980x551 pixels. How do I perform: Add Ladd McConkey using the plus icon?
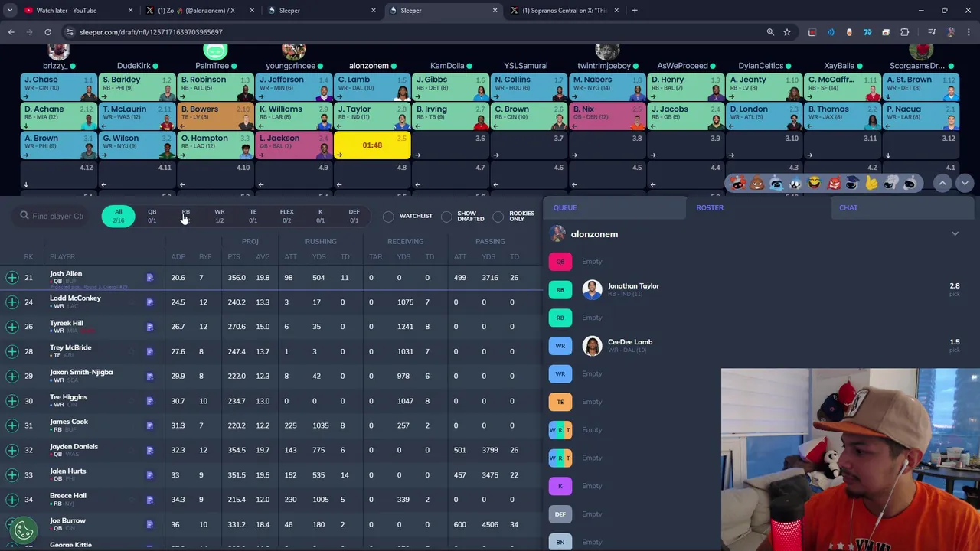pyautogui.click(x=12, y=302)
